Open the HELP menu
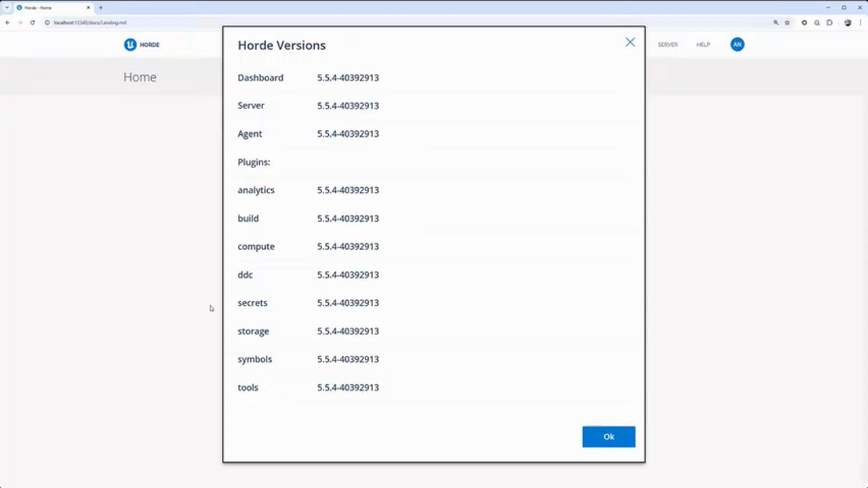Image resolution: width=868 pixels, height=488 pixels. (703, 44)
